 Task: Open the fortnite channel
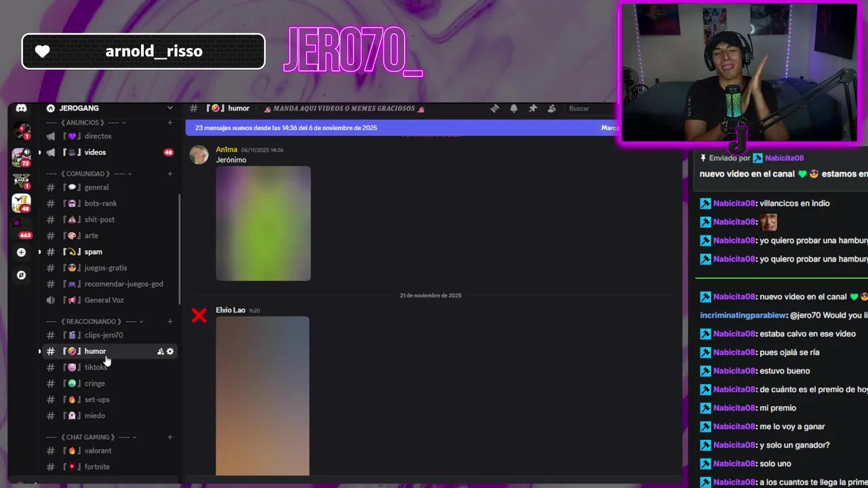tap(108, 467)
